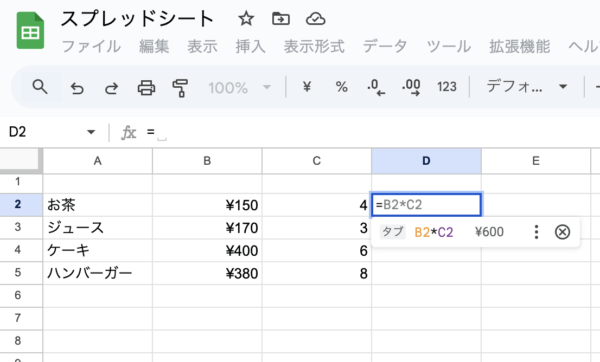Print the spreadsheet
Image resolution: width=600 pixels, height=362 pixels.
(x=146, y=88)
